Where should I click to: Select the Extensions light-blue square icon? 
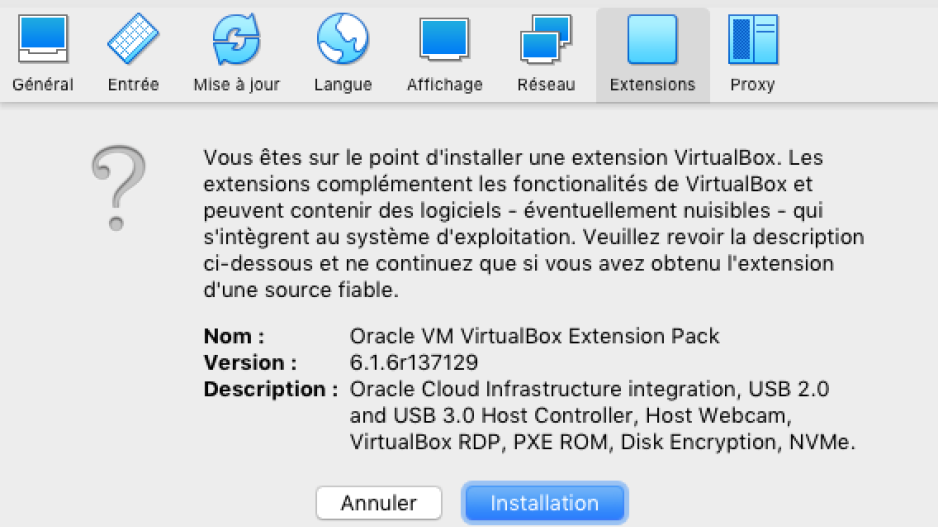tap(652, 39)
